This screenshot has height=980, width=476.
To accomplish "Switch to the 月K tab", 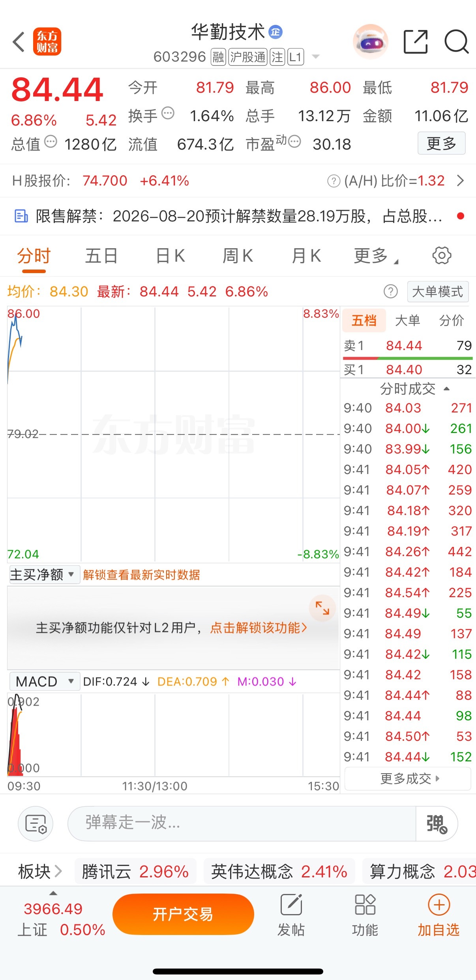I will [x=306, y=256].
